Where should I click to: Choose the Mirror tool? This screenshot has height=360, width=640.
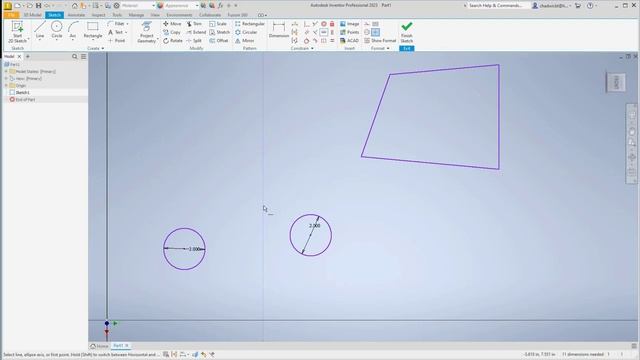click(x=244, y=41)
